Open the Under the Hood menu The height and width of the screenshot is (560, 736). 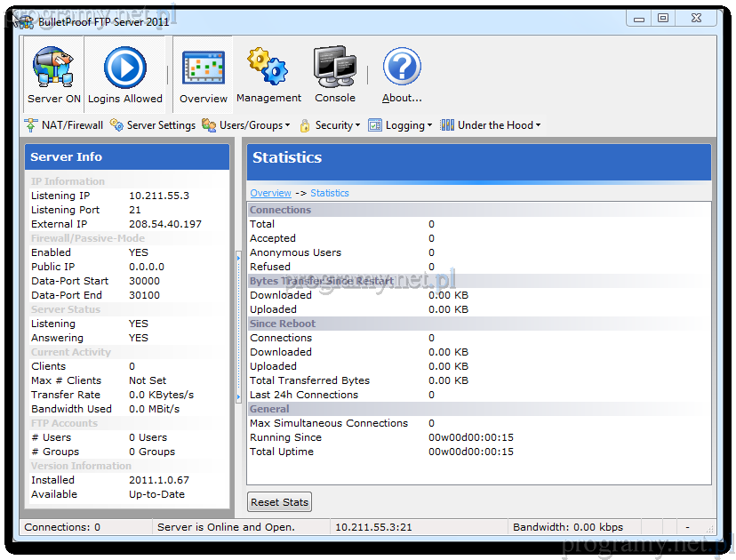click(x=491, y=125)
